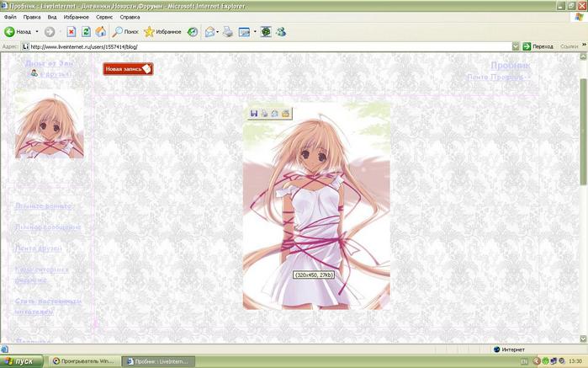Screen dimensions: 588x368
Task: Click the scrollbar up arrow
Action: coord(583,56)
